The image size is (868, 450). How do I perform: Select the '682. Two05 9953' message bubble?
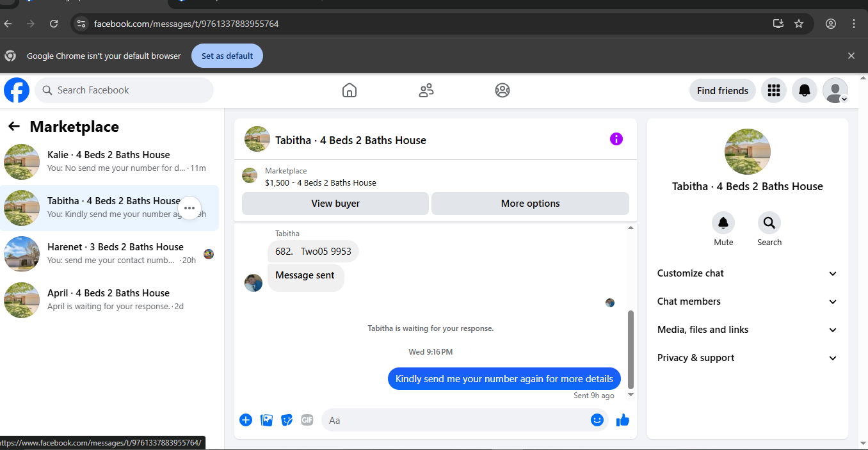point(313,252)
